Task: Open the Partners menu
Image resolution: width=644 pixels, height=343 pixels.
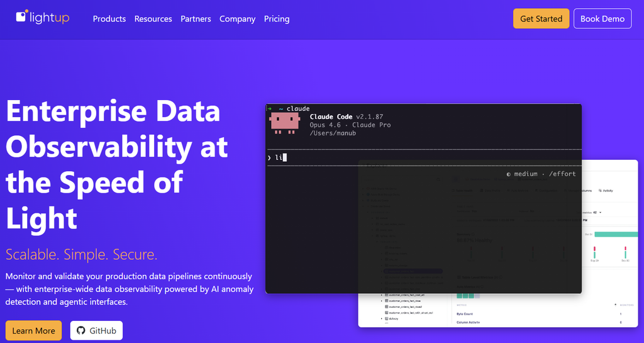Action: 196,19
